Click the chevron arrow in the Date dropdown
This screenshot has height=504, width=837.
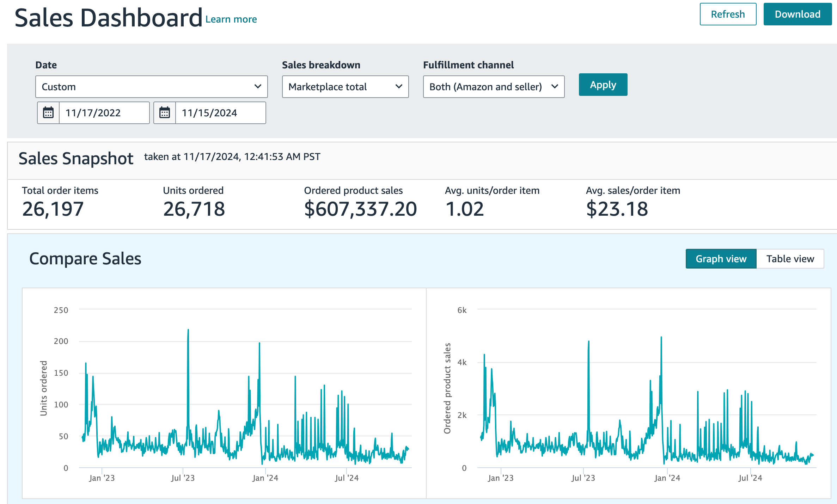click(258, 86)
